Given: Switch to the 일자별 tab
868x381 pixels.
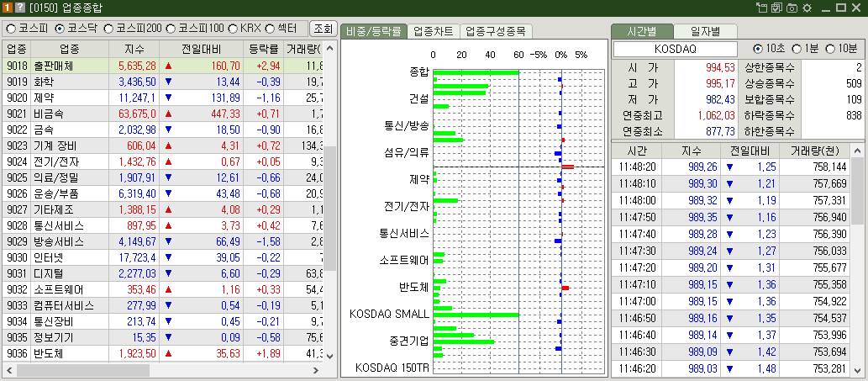Looking at the screenshot, I should [x=705, y=32].
